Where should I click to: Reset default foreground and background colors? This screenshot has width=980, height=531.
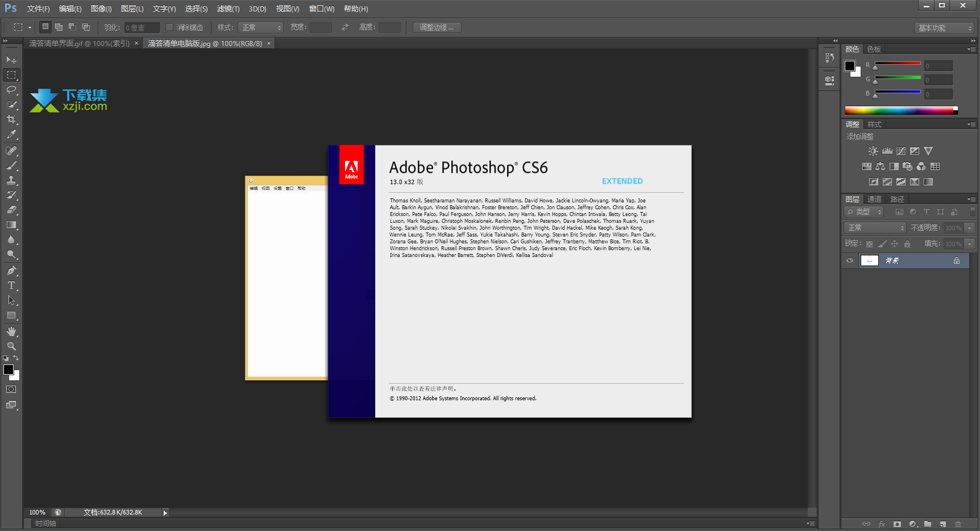(6, 358)
